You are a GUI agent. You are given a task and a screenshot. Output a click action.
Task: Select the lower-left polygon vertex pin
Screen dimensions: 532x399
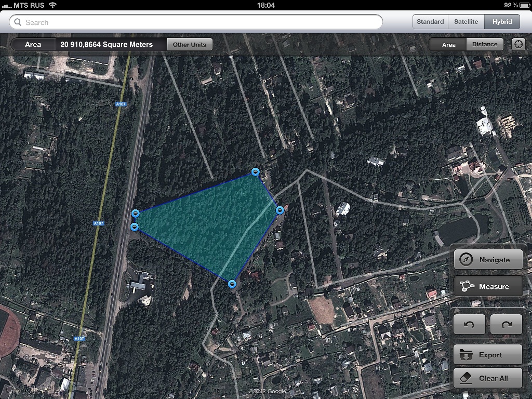tap(135, 227)
